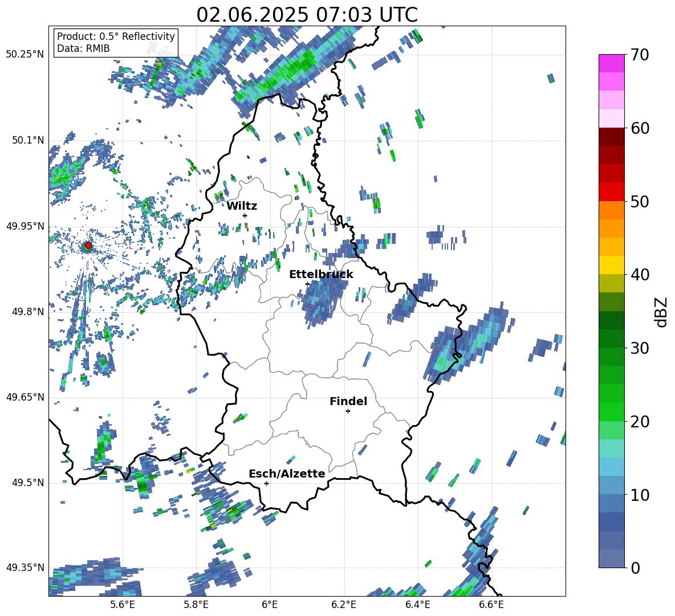Click the Findel cross marker
The height and width of the screenshot is (616, 675).
(x=348, y=411)
